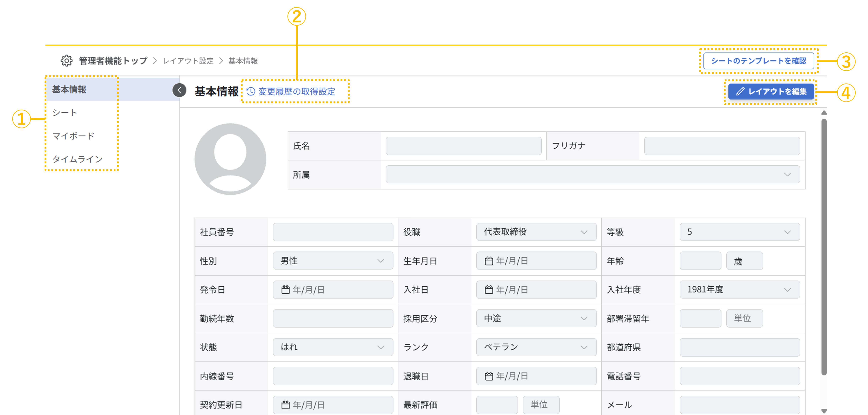Expand the 所属 dropdown
The height and width of the screenshot is (415, 868).
tap(592, 174)
